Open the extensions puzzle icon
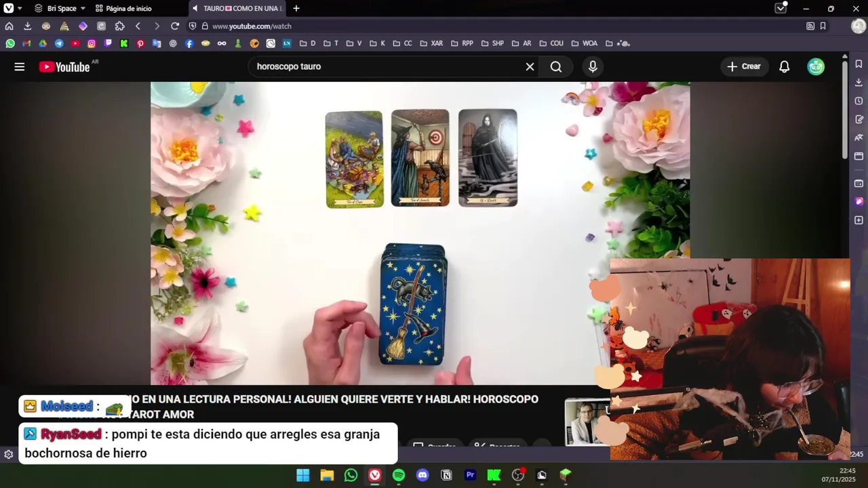Screen dimensions: 868x488 point(120,26)
